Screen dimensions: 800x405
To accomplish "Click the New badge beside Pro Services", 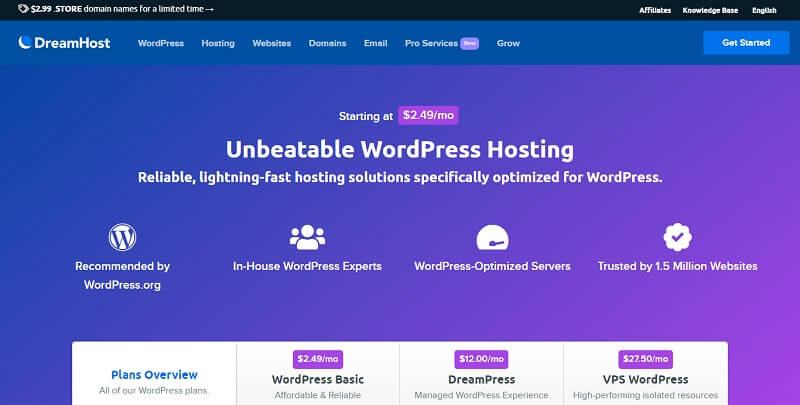I will pos(469,43).
